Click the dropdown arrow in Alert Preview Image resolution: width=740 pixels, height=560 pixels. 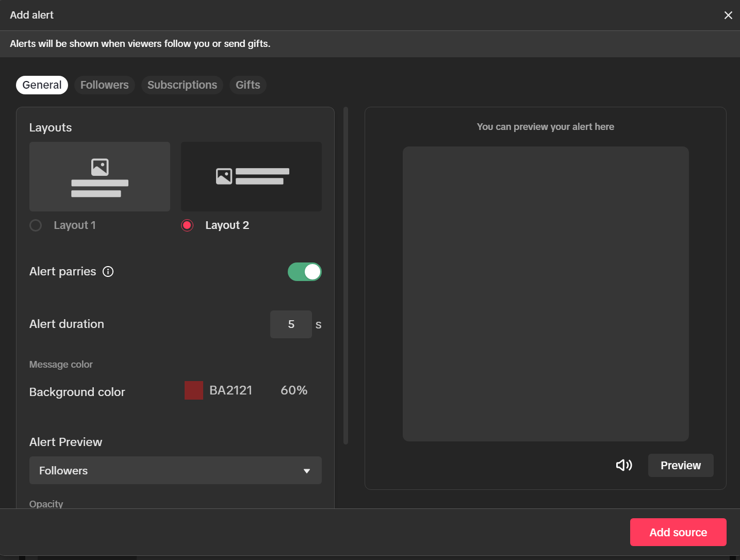307,471
